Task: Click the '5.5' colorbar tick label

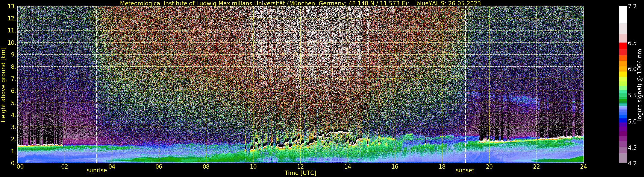Action: tap(632, 95)
